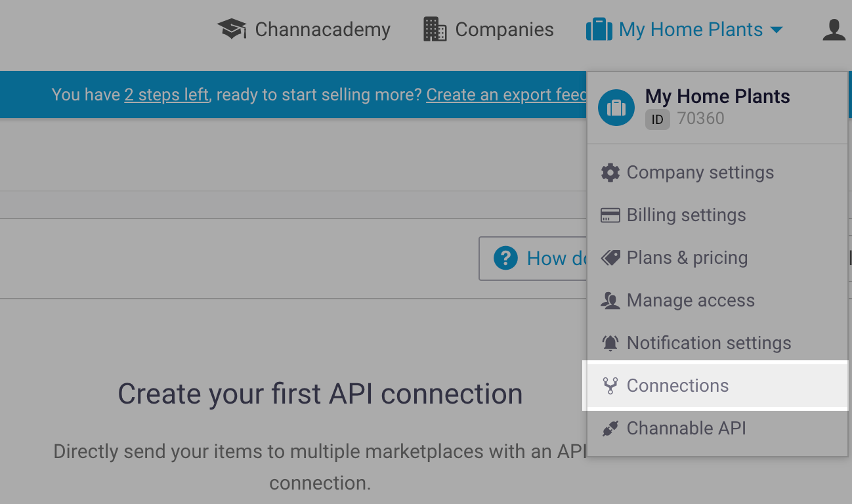
Task: Click the Company settings gear icon
Action: pyautogui.click(x=610, y=172)
